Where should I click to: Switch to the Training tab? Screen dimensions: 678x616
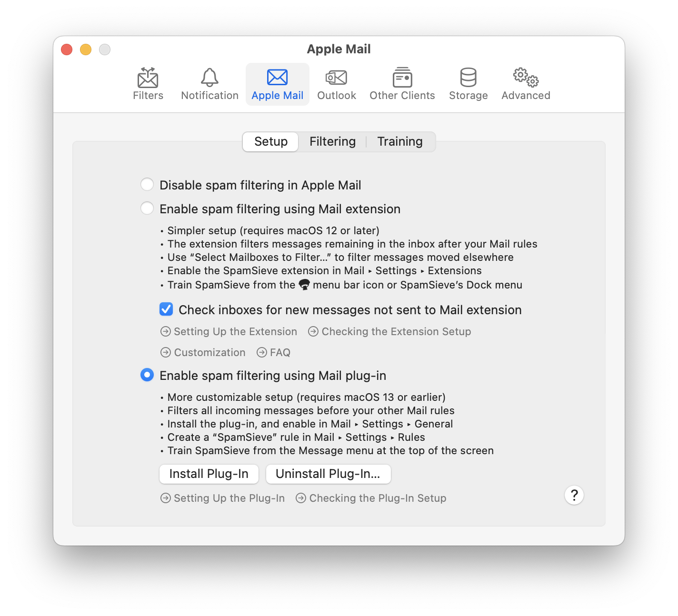pos(400,141)
